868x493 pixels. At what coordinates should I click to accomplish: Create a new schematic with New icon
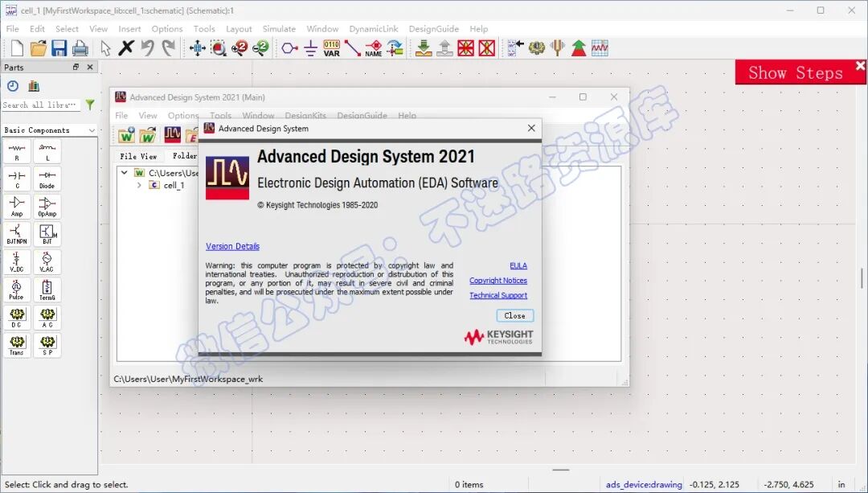17,48
